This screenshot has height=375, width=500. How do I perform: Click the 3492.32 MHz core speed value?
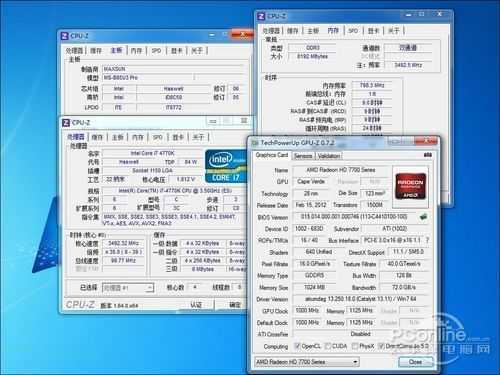(x=123, y=243)
